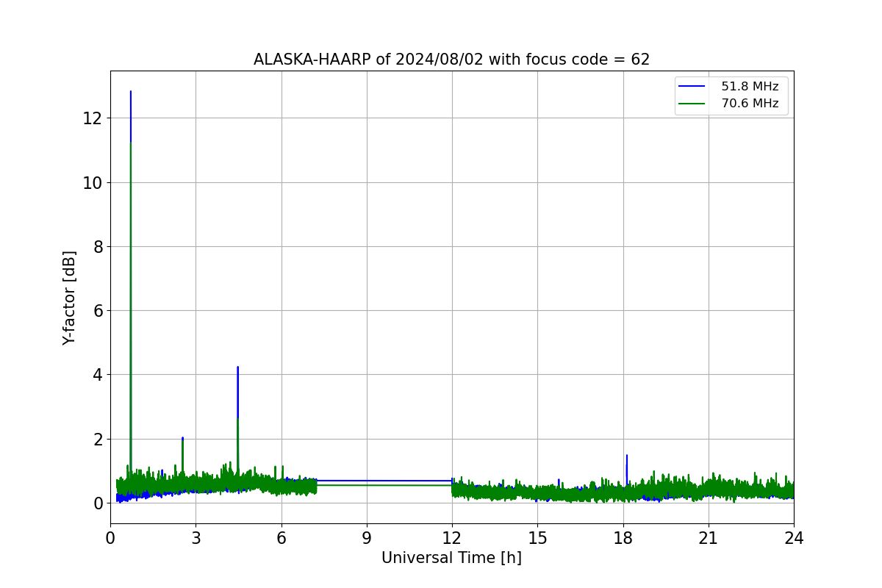Image resolution: width=882 pixels, height=588 pixels.
Task: Click the small blue spike near 18 hours
Action: (x=627, y=457)
